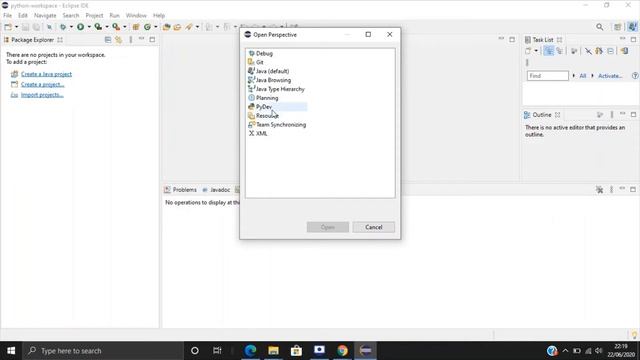Screen dimensions: 640x360
Task: Open dropdown arrow beside Search flashlight icon
Action: (197, 27)
